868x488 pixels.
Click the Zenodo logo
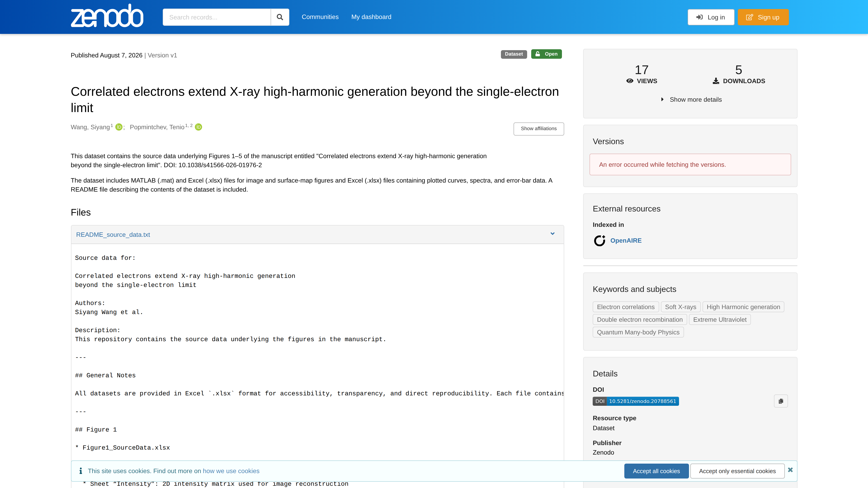pos(107,16)
